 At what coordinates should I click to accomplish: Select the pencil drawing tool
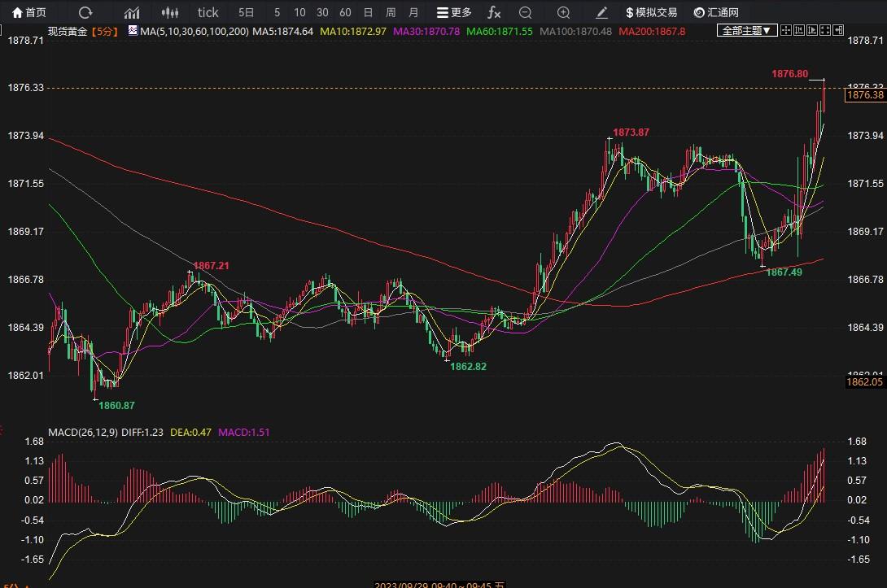coord(602,12)
